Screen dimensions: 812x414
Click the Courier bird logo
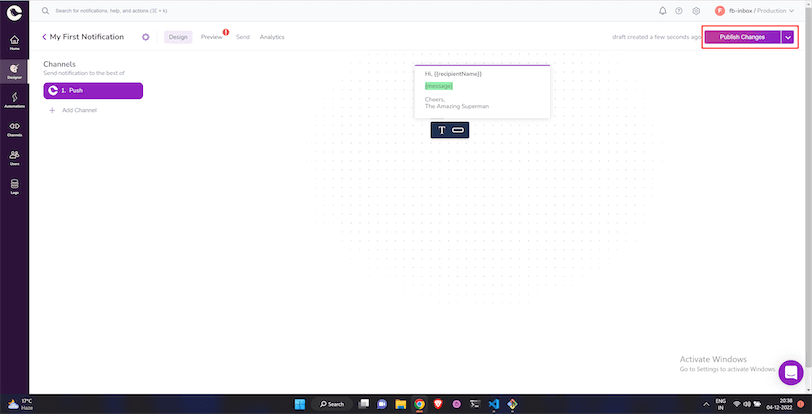pyautogui.click(x=14, y=11)
